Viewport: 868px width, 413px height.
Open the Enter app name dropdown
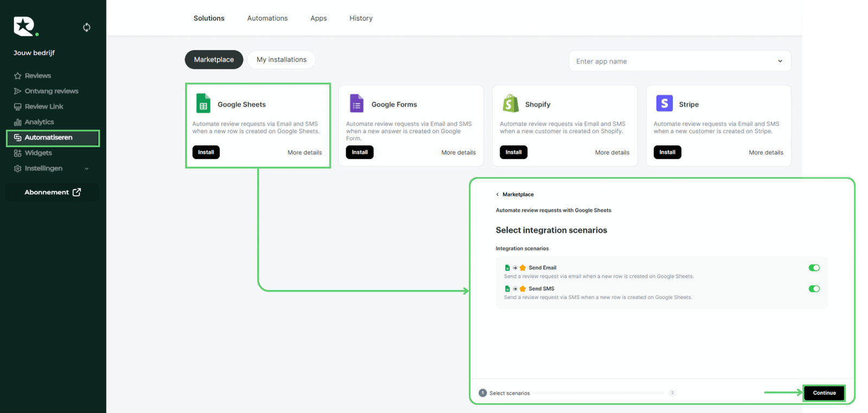[780, 61]
